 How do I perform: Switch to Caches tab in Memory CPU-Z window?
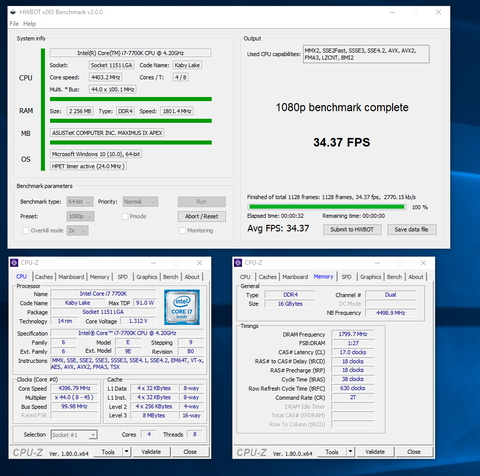click(x=267, y=277)
